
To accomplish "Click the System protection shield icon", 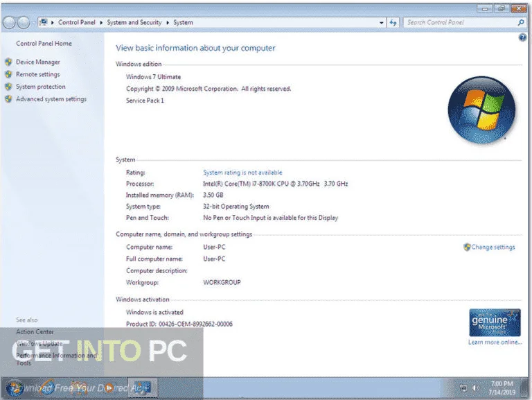I will click(8, 87).
